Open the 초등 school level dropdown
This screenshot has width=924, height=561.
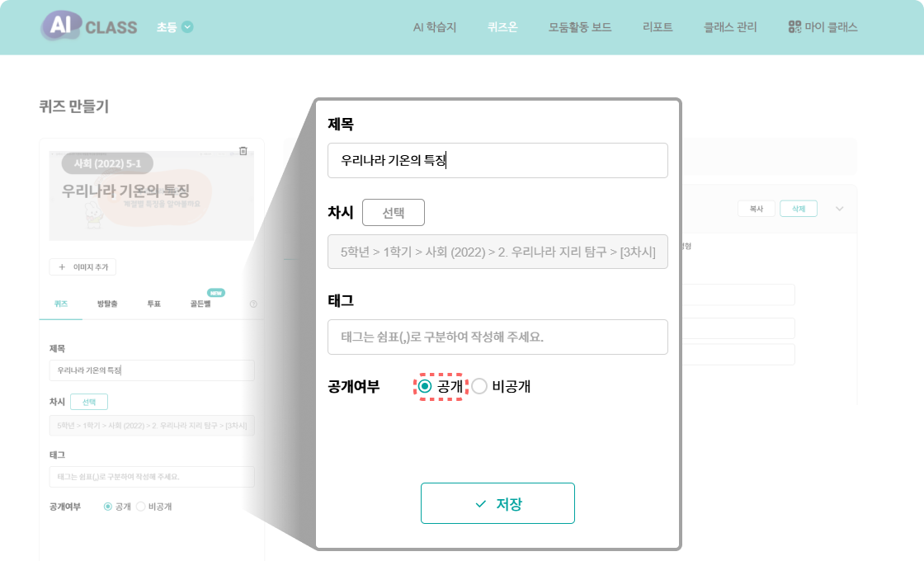point(175,27)
